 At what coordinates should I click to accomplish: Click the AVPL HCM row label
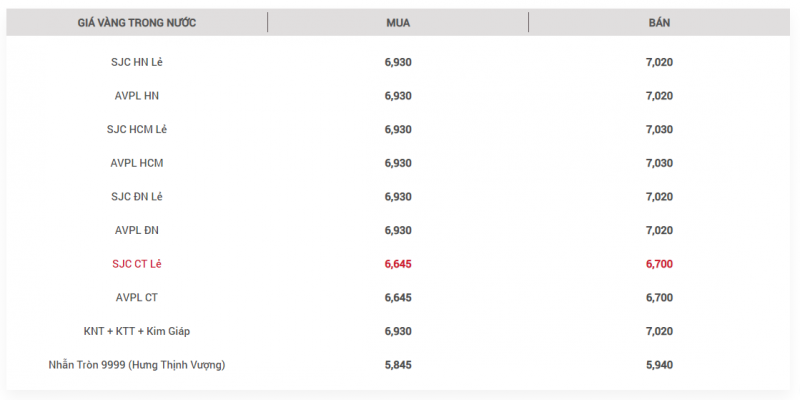click(136, 163)
